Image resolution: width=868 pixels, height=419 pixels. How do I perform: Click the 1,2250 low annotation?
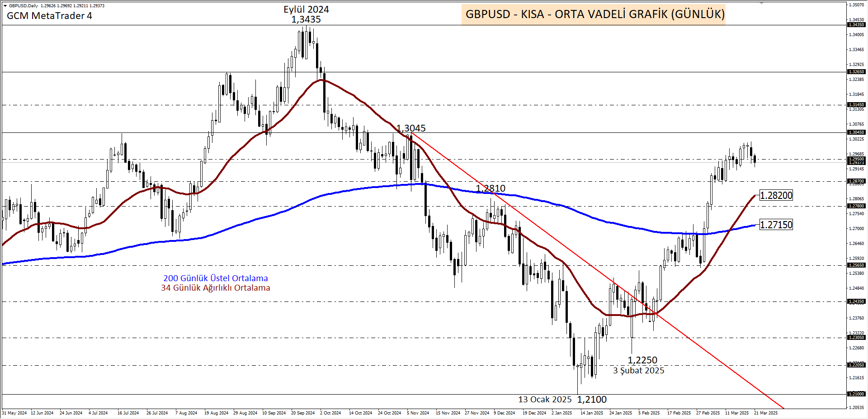point(642,360)
